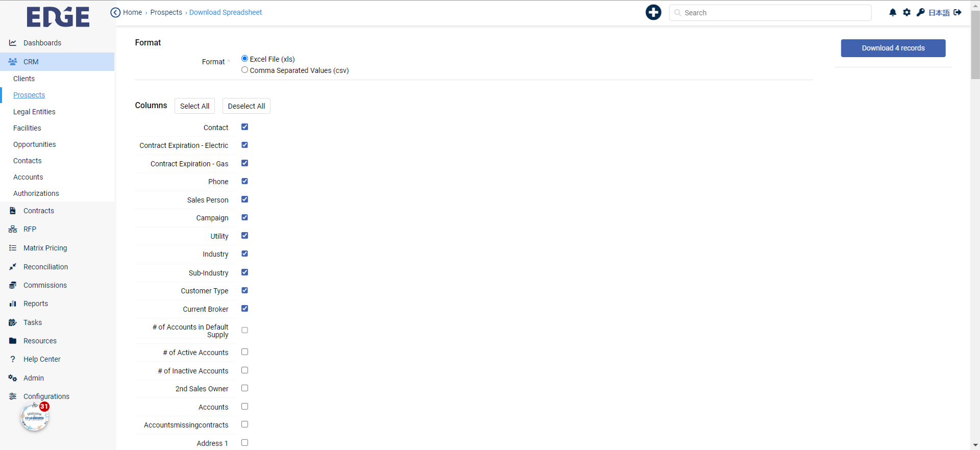Open Authorizations in sidebar
The height and width of the screenshot is (450, 980).
[x=36, y=193]
